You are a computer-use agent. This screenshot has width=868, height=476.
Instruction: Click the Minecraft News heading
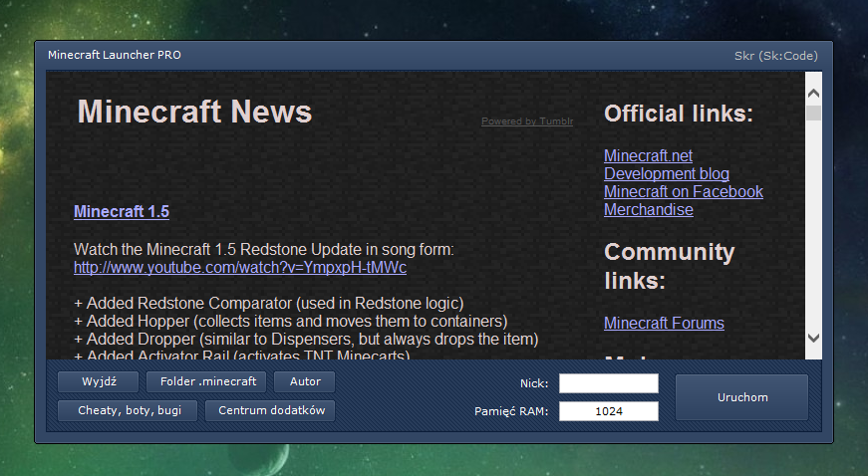[195, 112]
